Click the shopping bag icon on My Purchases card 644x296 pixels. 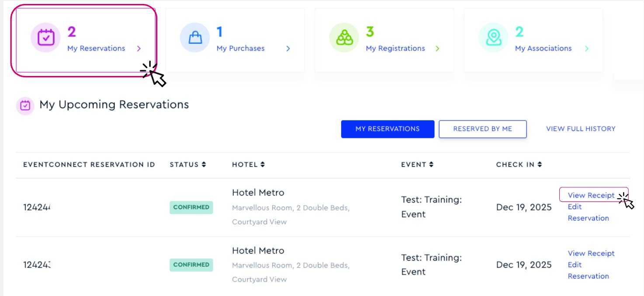194,37
